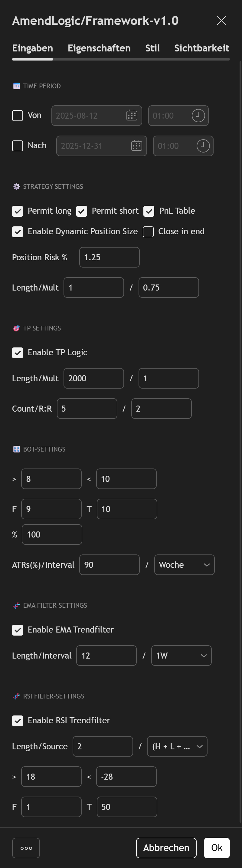This screenshot has width=242, height=868.
Task: Switch to the Eigenschaften tab
Action: (x=99, y=48)
